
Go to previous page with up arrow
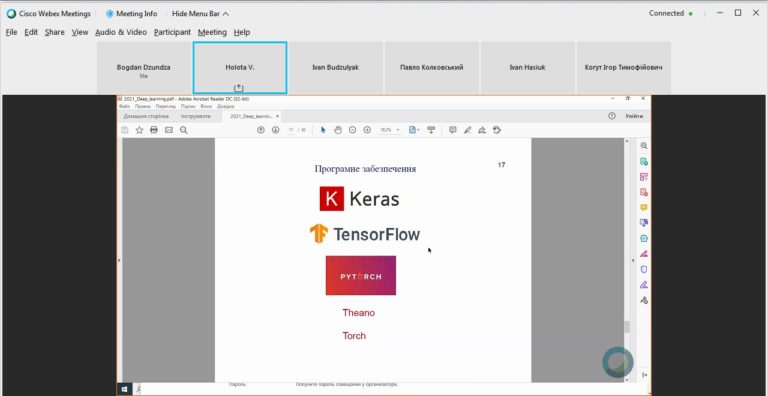pyautogui.click(x=261, y=130)
